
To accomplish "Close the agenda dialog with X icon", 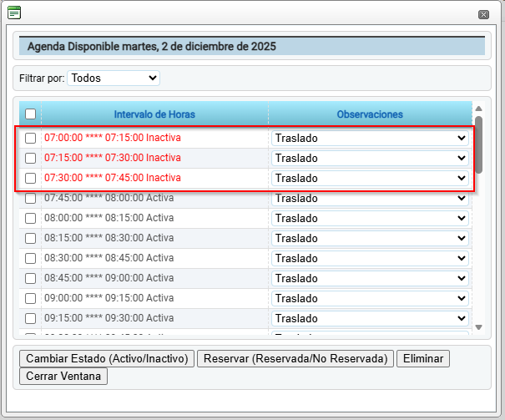I will [483, 15].
